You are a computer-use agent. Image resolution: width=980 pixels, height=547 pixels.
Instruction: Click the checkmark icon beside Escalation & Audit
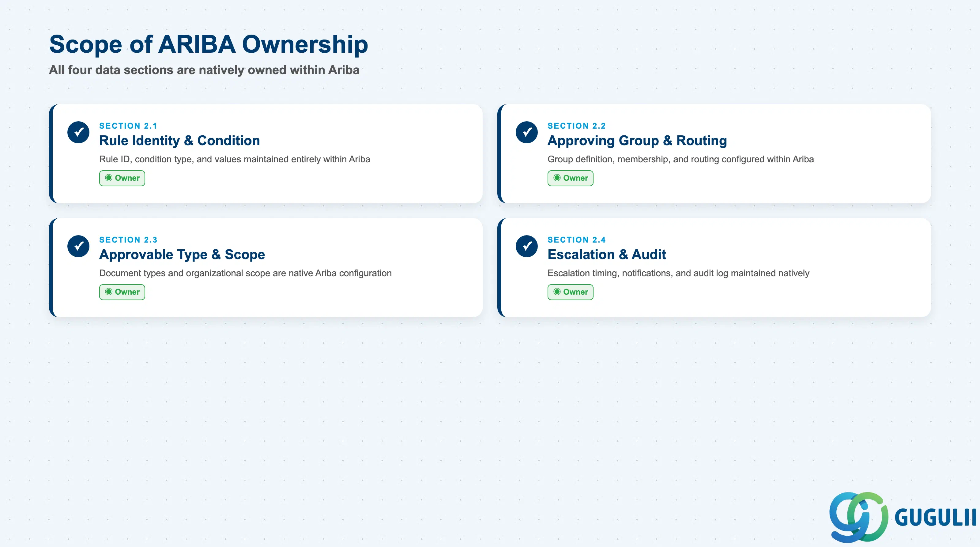coord(526,246)
